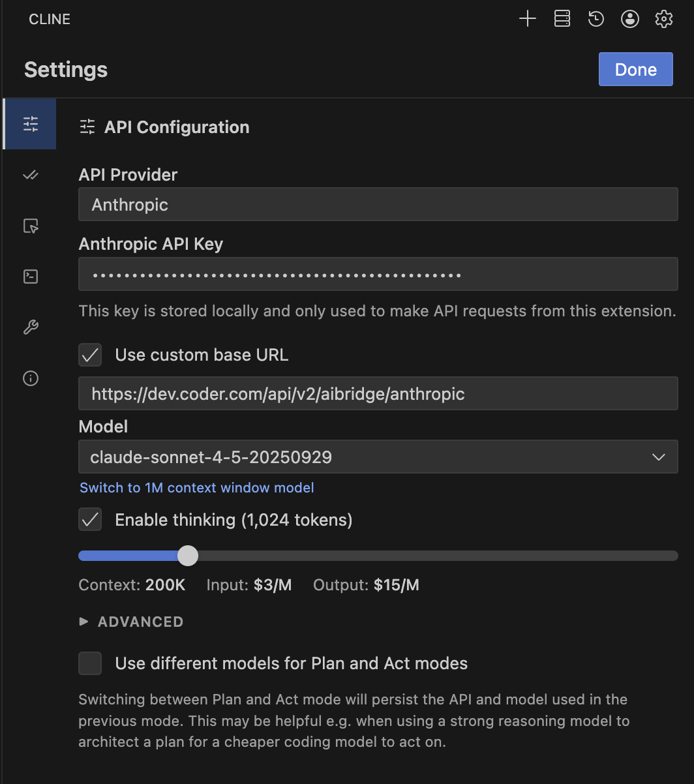Click the Done button

click(x=635, y=69)
